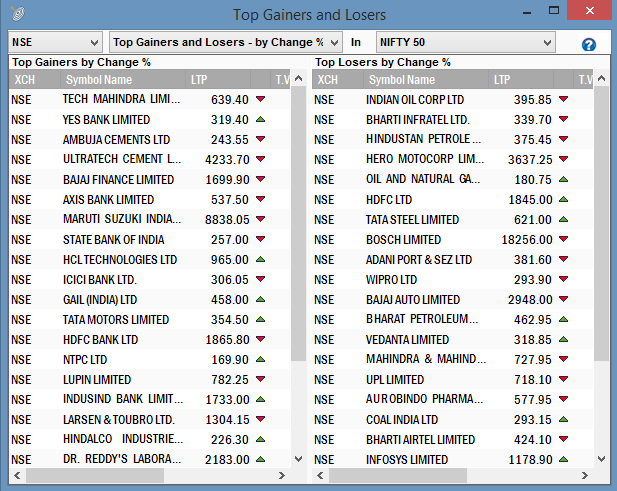Click the blue help question mark icon
617x491 pixels.
[x=589, y=44]
